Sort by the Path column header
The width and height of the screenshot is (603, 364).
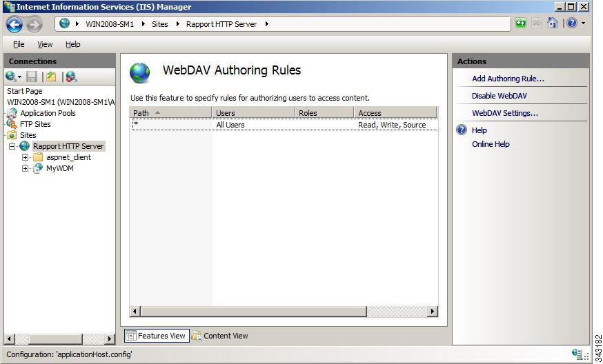pos(170,112)
